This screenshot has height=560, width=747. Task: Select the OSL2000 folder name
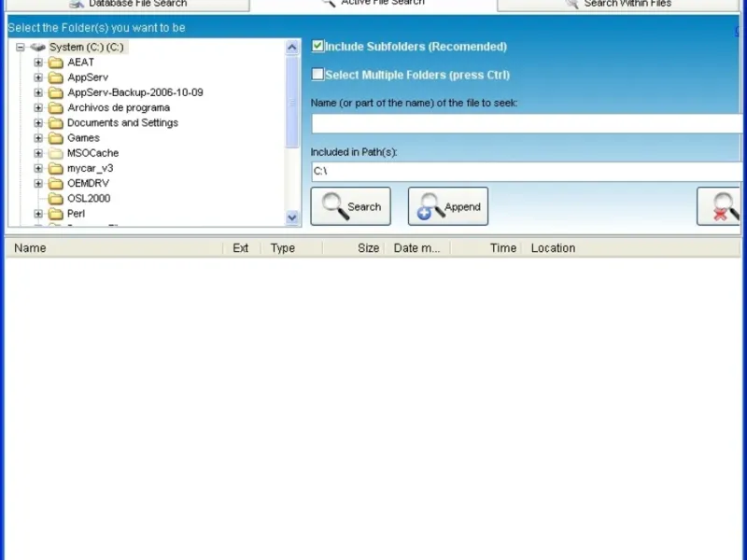(x=89, y=199)
